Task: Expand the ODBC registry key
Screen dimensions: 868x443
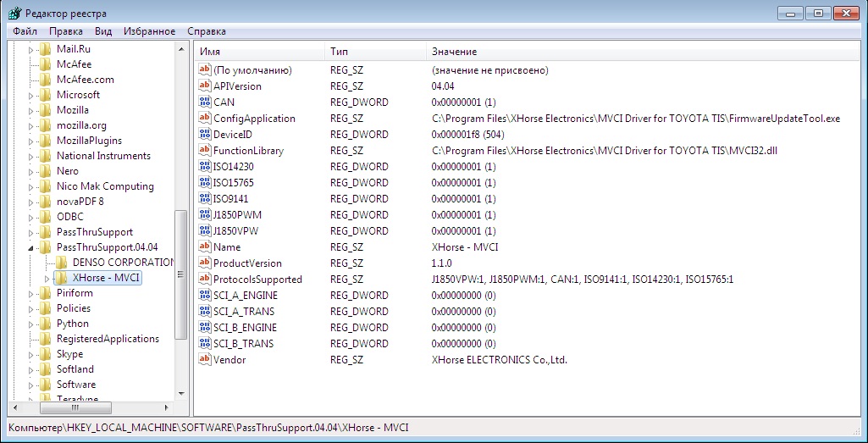Action: (31, 217)
